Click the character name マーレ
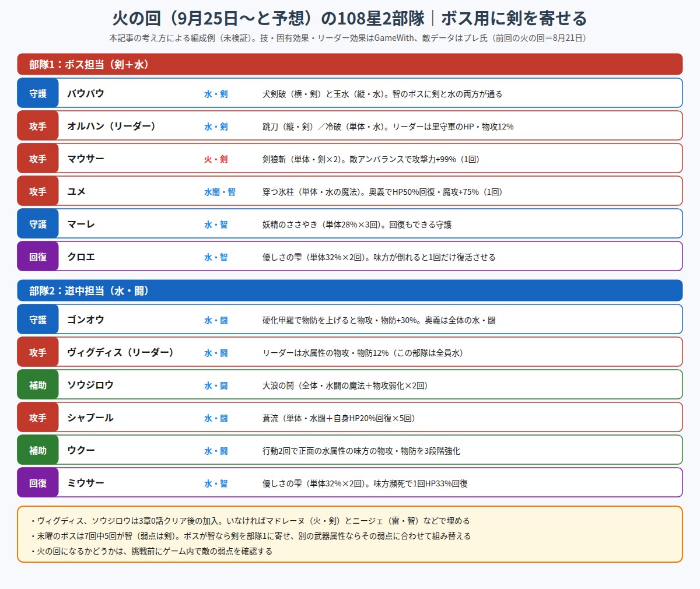Image resolution: width=700 pixels, height=589 pixels. coord(81,224)
